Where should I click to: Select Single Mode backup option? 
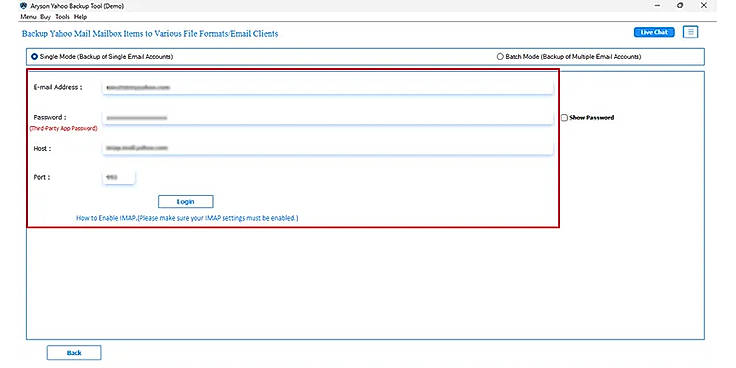[x=34, y=56]
